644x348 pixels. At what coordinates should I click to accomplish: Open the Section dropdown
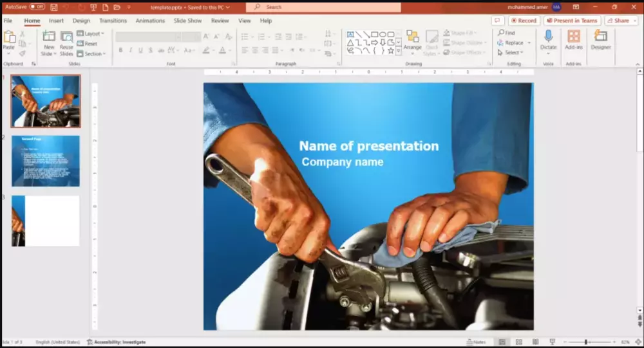tap(91, 54)
